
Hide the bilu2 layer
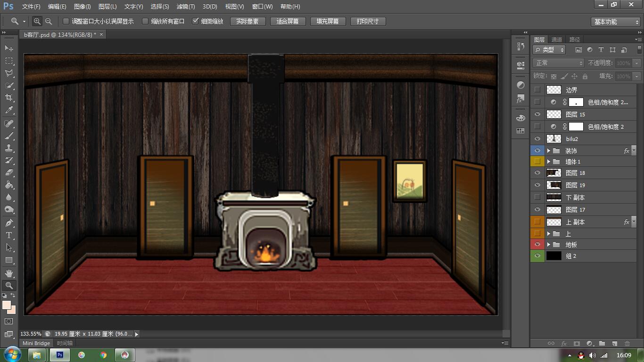click(537, 139)
